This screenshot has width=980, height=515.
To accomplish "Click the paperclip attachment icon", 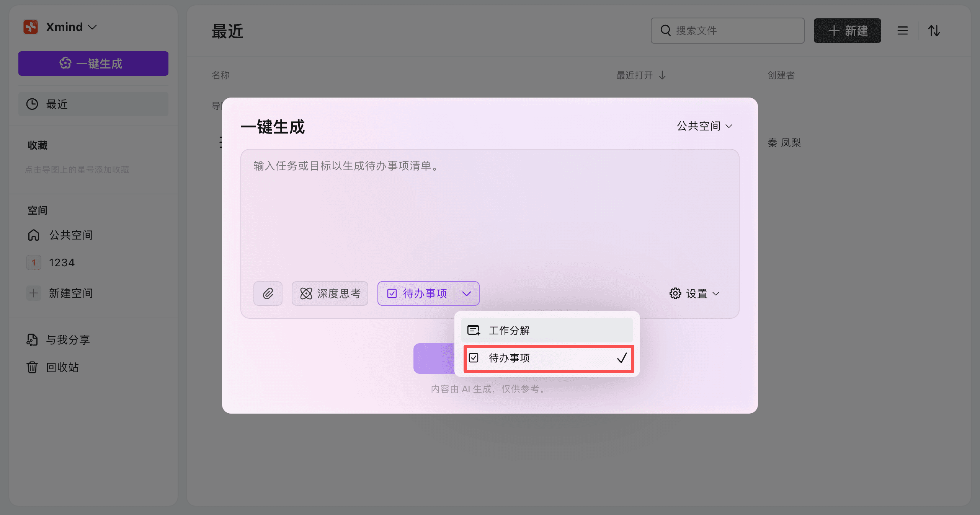I will (268, 293).
